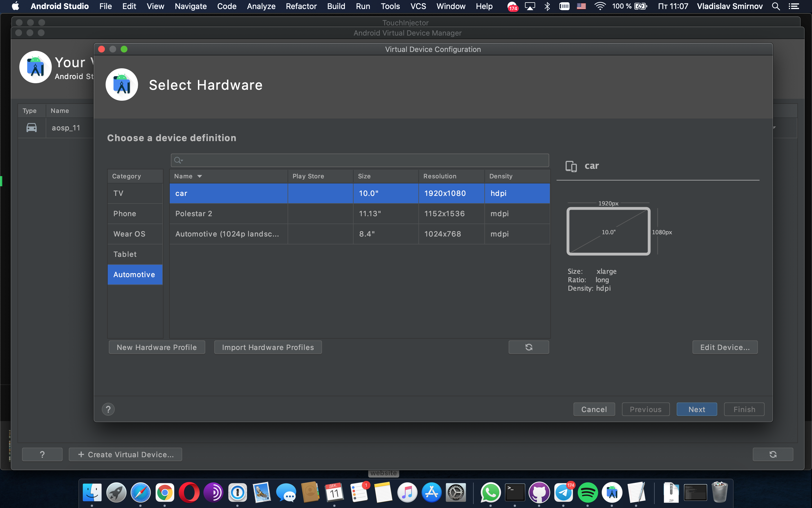The height and width of the screenshot is (508, 812).
Task: Open the Build menu
Action: [336, 6]
